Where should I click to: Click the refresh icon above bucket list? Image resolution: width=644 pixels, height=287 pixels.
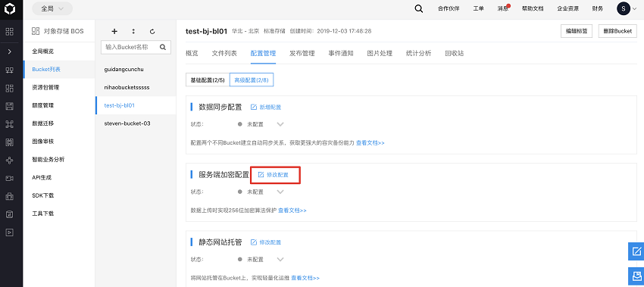click(152, 31)
